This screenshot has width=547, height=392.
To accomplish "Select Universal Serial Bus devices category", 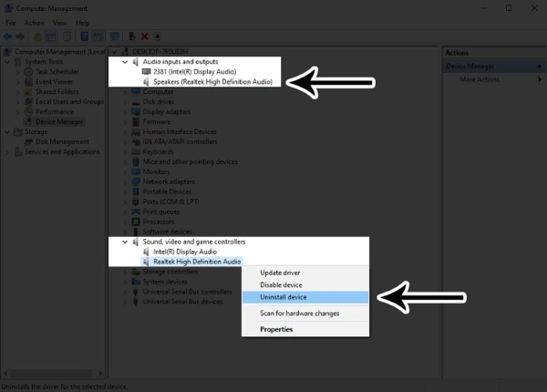I will [x=182, y=302].
